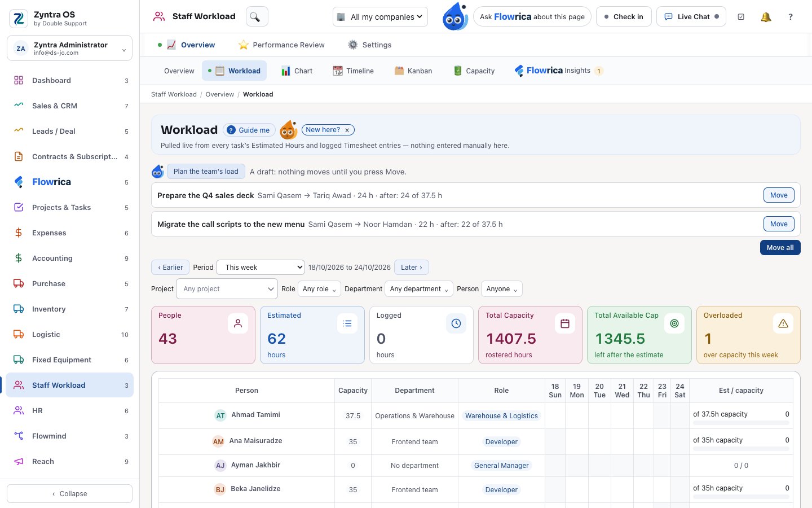Open the Accounting module
812x508 pixels.
[70, 259]
